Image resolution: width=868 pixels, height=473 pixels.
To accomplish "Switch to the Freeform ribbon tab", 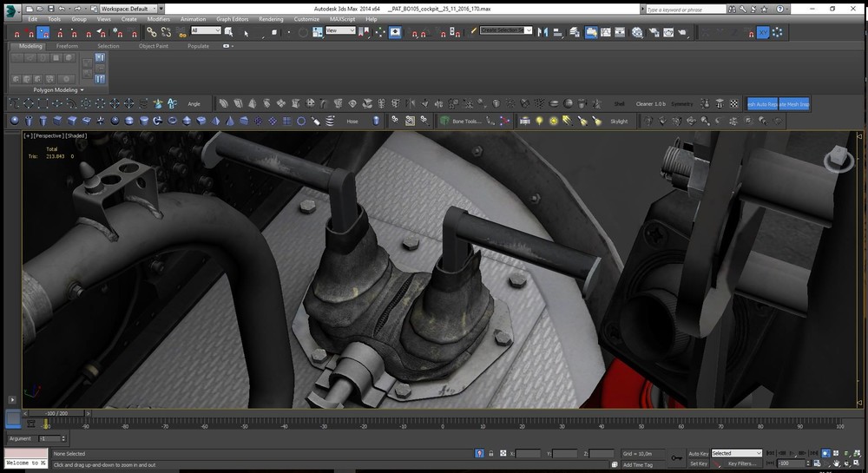I will click(x=68, y=46).
